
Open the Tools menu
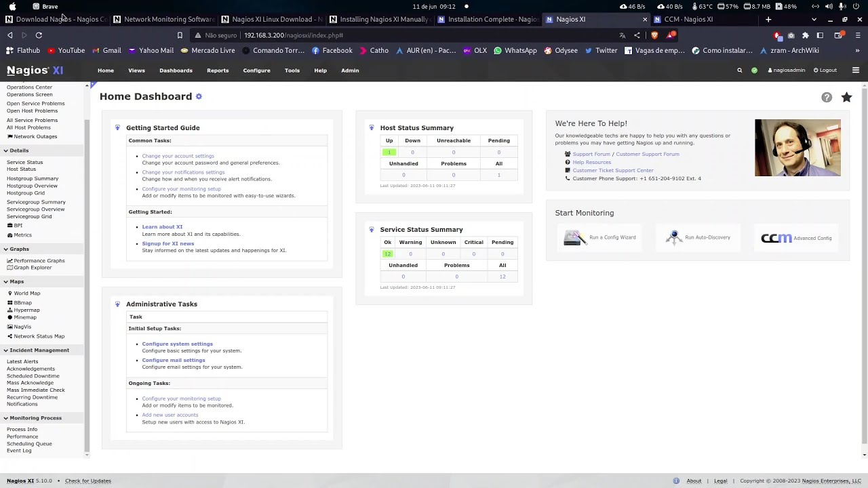pyautogui.click(x=292, y=70)
